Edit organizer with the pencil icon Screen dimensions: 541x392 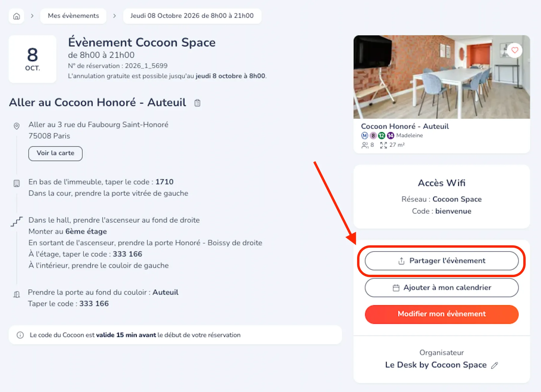click(494, 365)
